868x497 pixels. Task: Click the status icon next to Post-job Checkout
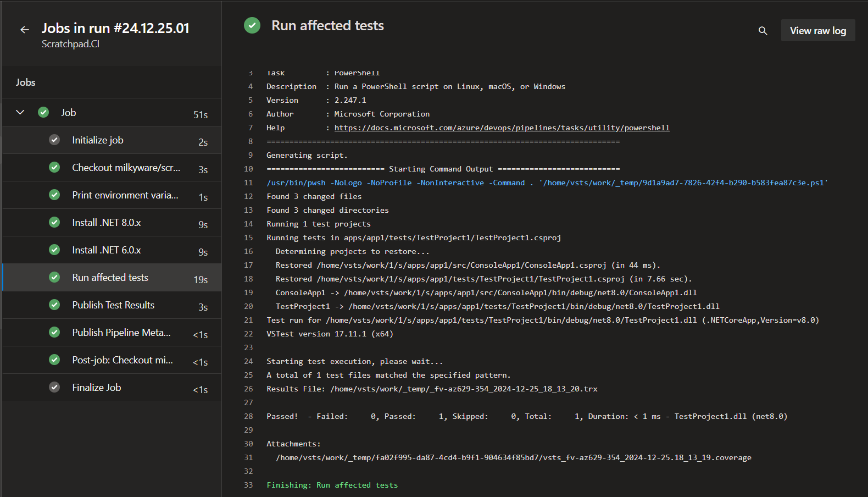tap(54, 360)
